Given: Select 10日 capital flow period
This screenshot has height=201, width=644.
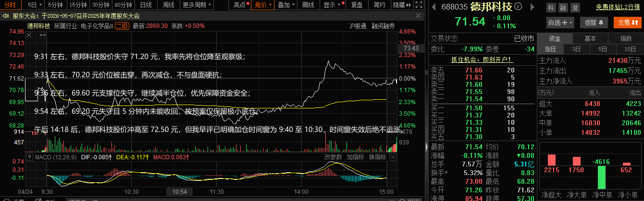Looking at the screenshot, I should [x=629, y=49].
